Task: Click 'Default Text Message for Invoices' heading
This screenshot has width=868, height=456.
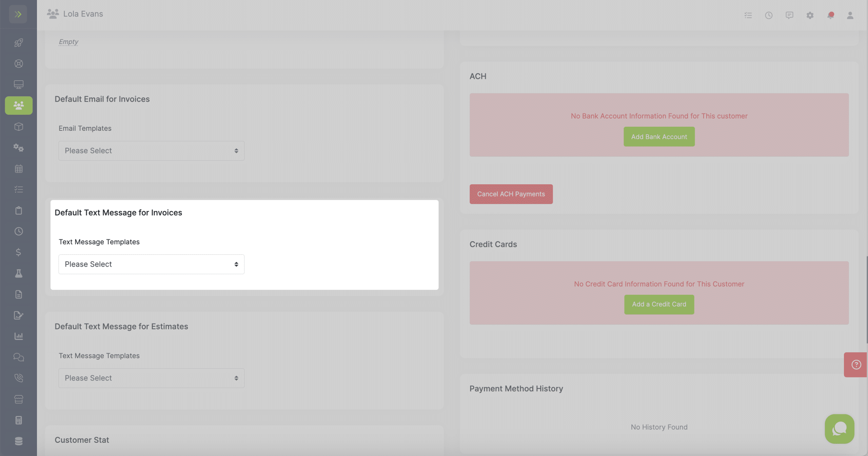Action: coord(118,212)
